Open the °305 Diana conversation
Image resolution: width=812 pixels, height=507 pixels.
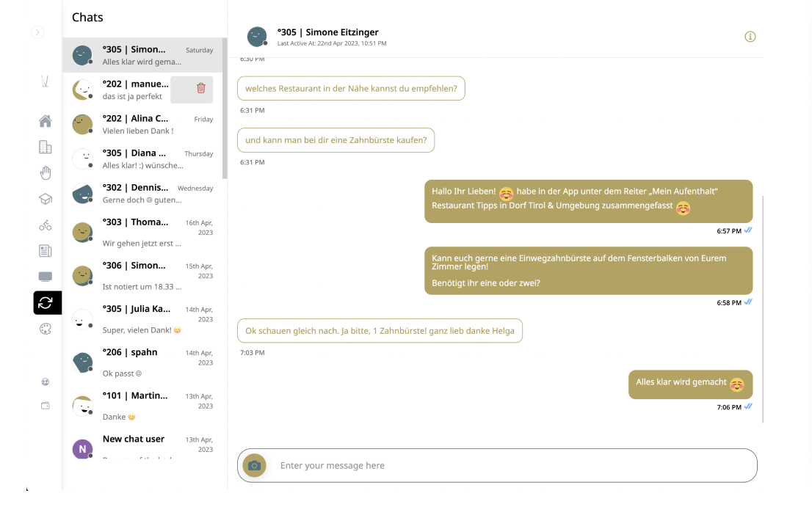143,158
